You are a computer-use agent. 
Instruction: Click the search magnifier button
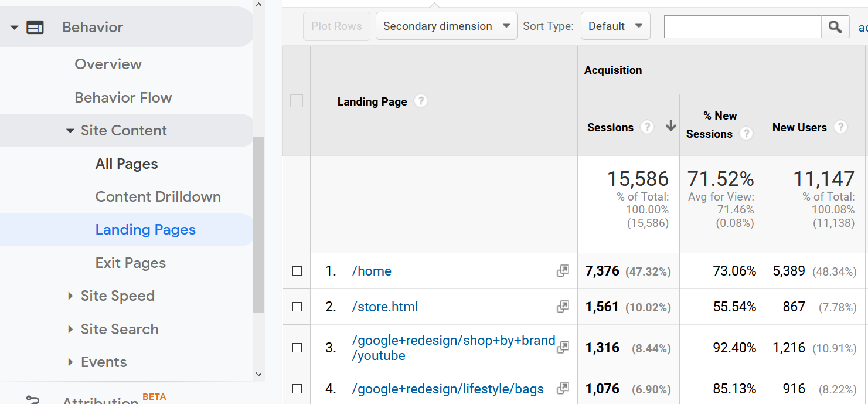tap(835, 26)
